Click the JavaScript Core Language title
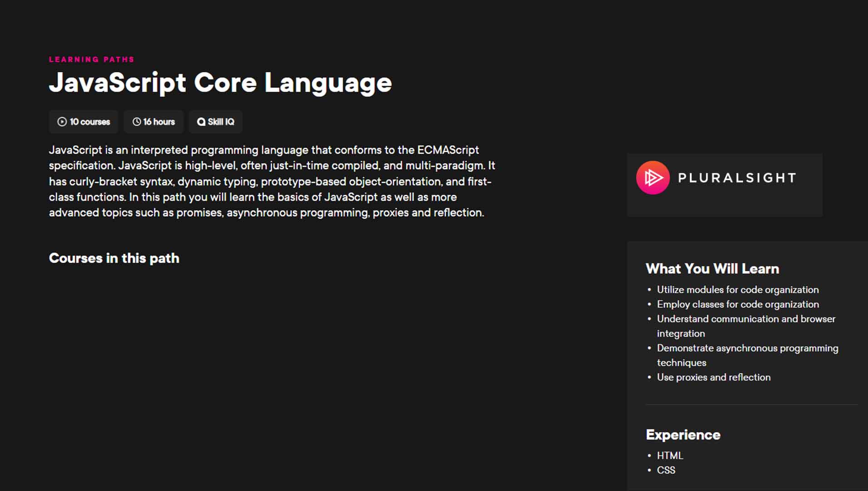This screenshot has height=491, width=868. [x=220, y=83]
